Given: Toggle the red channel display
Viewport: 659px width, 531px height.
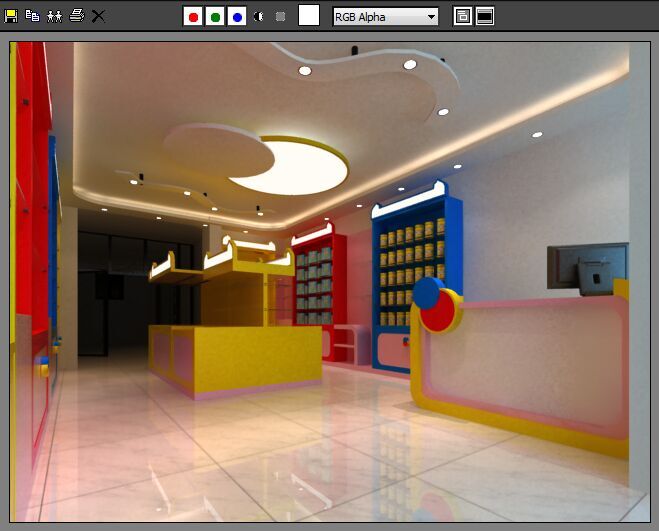Looking at the screenshot, I should 193,16.
